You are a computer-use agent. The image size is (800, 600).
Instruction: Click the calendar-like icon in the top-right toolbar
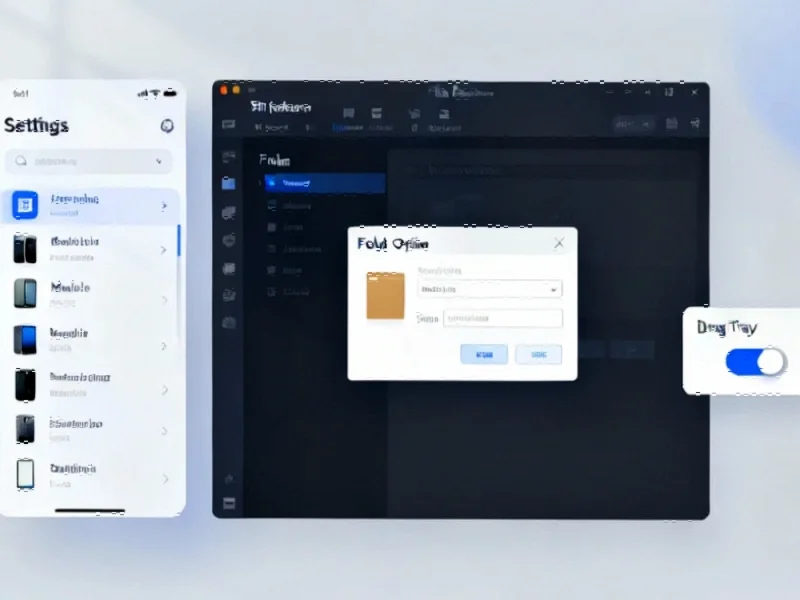672,124
